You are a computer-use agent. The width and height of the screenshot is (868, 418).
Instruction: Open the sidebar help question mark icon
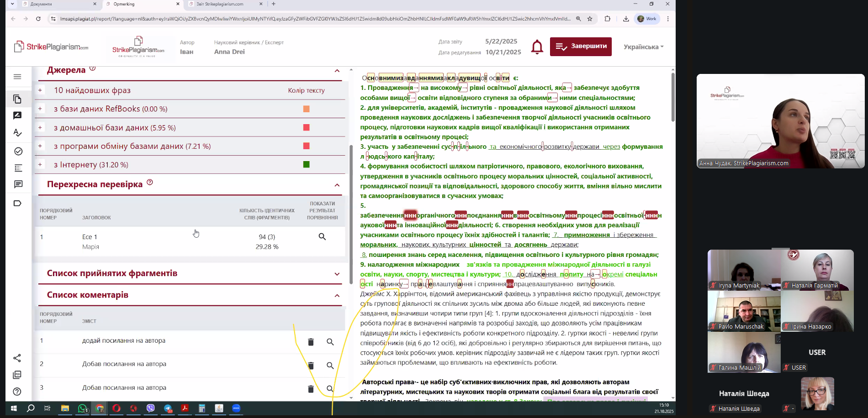click(17, 392)
